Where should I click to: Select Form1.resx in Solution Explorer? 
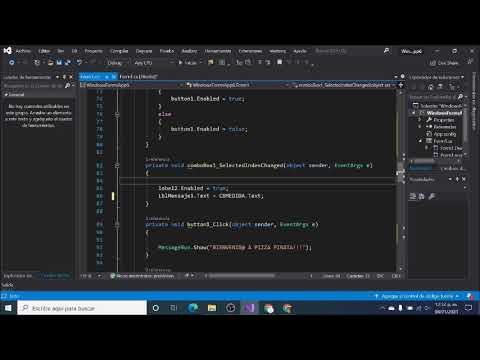click(448, 155)
